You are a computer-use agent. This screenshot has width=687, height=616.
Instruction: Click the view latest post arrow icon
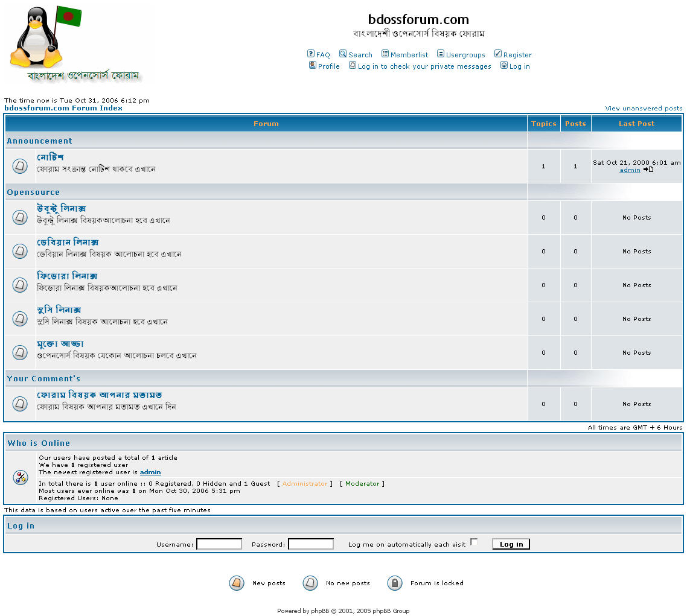pyautogui.click(x=648, y=170)
